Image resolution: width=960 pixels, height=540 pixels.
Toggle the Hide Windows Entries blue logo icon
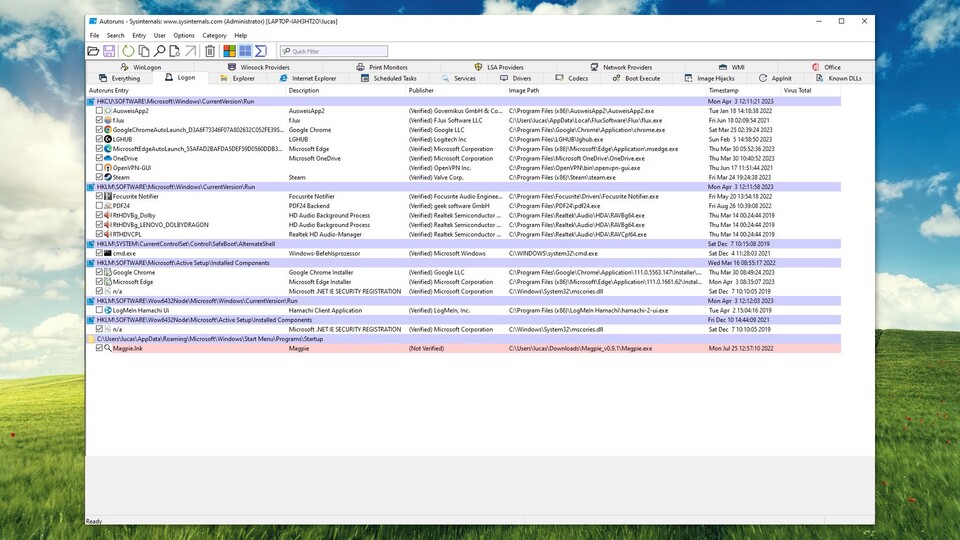pos(245,51)
